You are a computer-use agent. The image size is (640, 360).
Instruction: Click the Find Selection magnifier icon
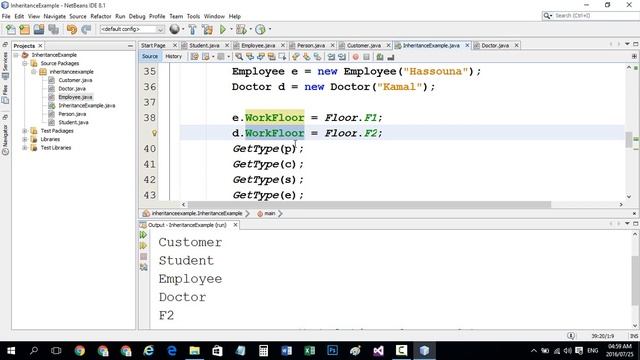pos(239,57)
